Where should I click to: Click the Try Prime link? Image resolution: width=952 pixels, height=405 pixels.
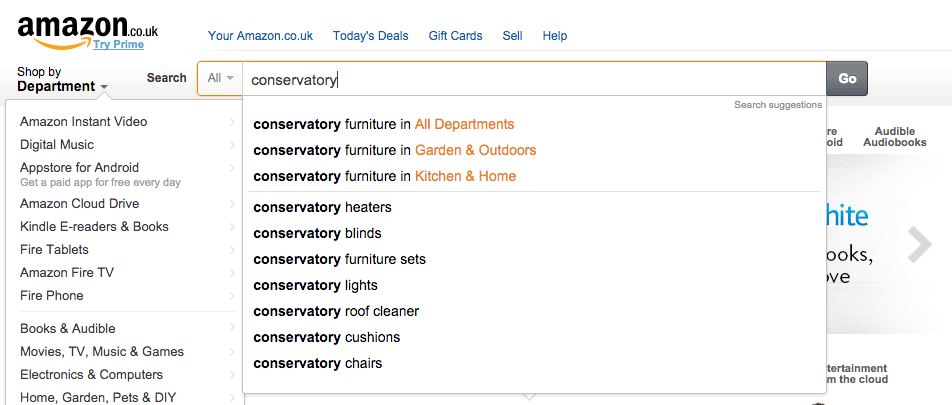[x=118, y=44]
